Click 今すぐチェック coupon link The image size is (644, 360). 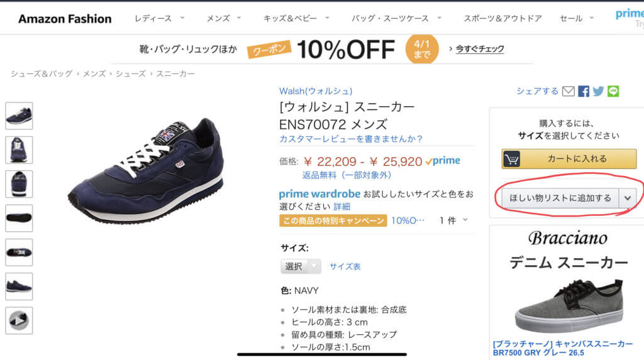(x=479, y=48)
